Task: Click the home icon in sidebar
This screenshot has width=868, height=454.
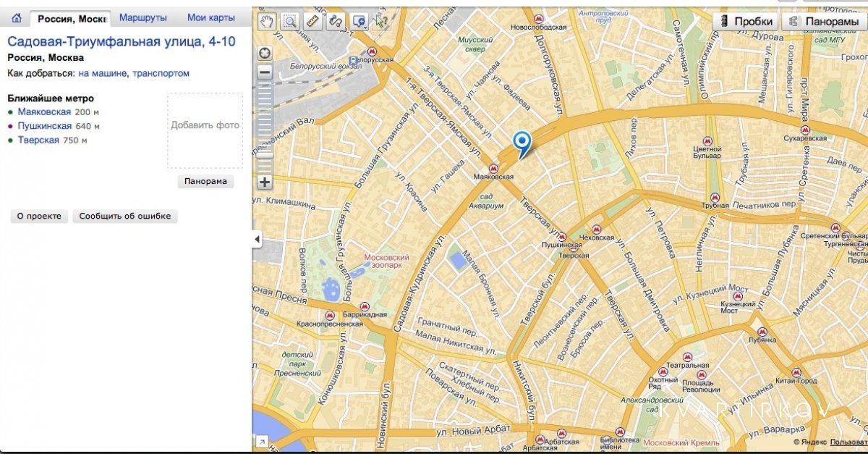Action: [16, 18]
